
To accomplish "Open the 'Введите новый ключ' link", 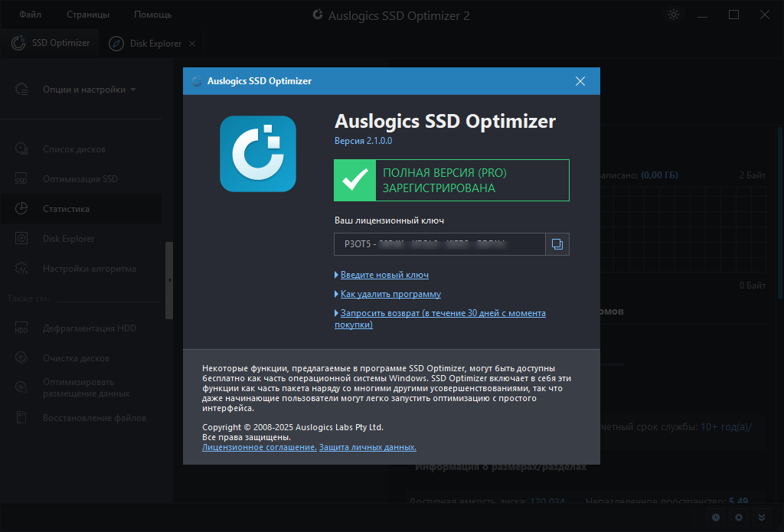I will click(x=384, y=275).
